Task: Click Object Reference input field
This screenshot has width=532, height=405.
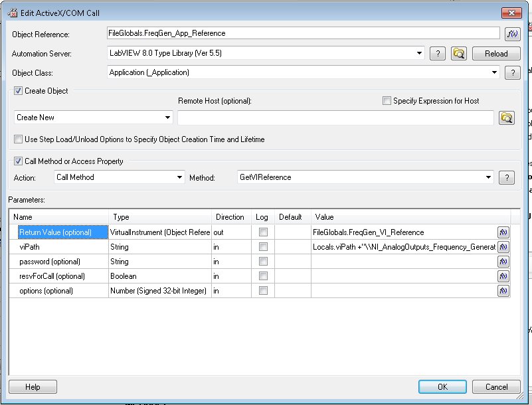Action: pos(303,33)
